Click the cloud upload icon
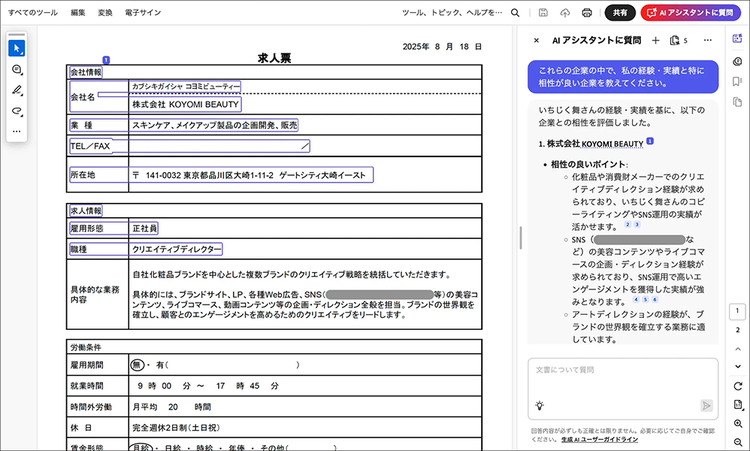 tap(565, 13)
